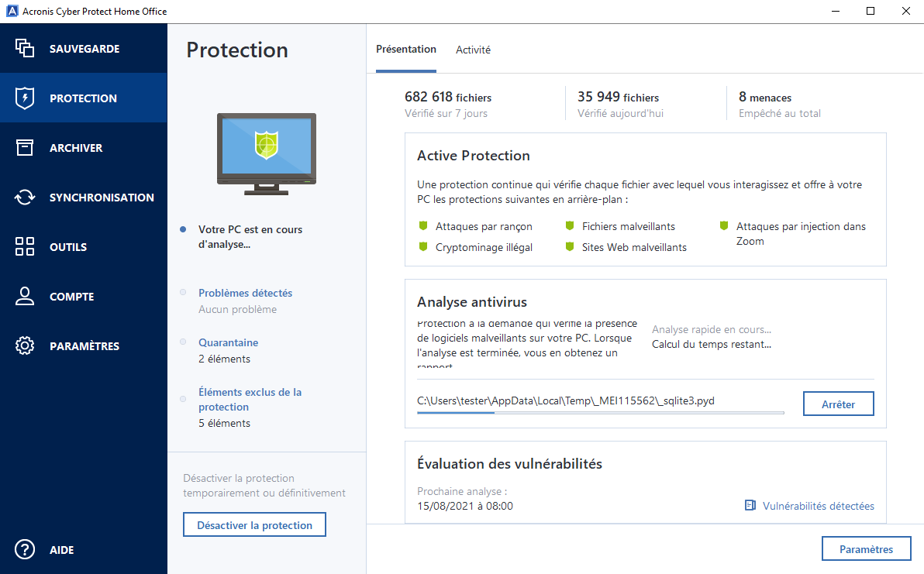The height and width of the screenshot is (574, 924).
Task: Click the Compte person icon
Action: pos(25,297)
